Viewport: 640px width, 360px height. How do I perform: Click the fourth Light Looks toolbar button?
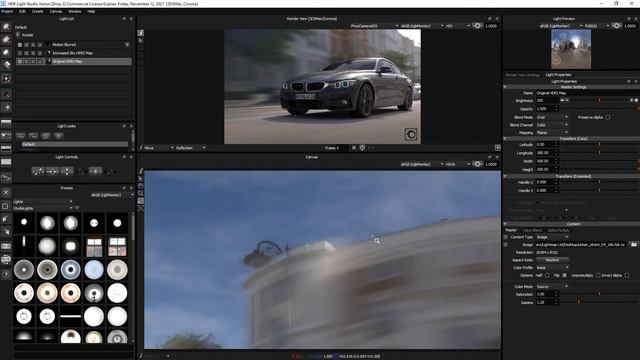[59, 136]
